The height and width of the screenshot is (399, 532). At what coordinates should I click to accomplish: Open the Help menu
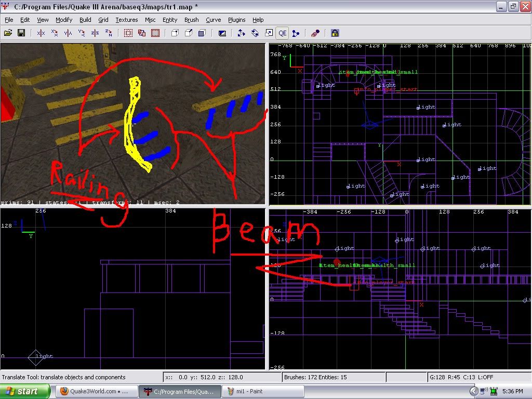point(258,20)
